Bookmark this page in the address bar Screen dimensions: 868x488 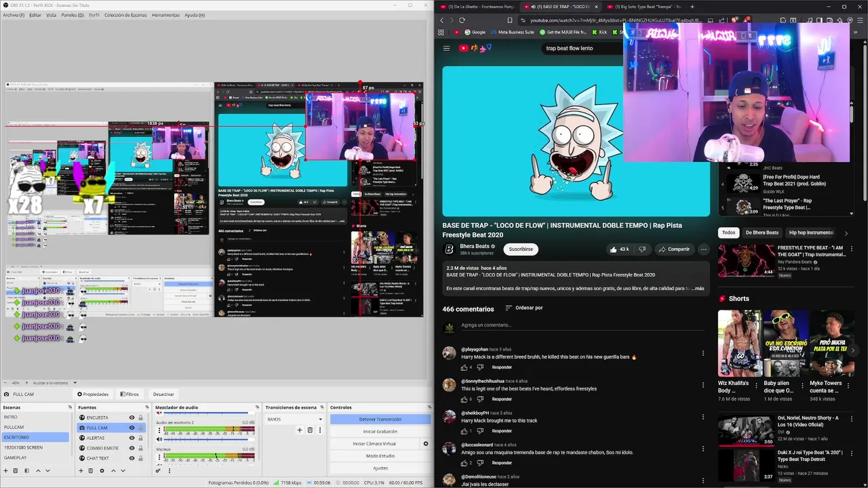510,20
